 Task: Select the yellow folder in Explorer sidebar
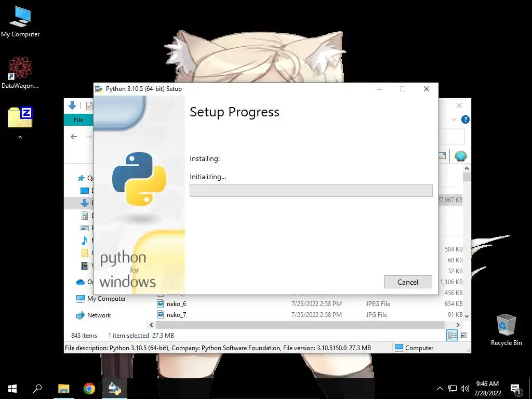click(x=85, y=253)
